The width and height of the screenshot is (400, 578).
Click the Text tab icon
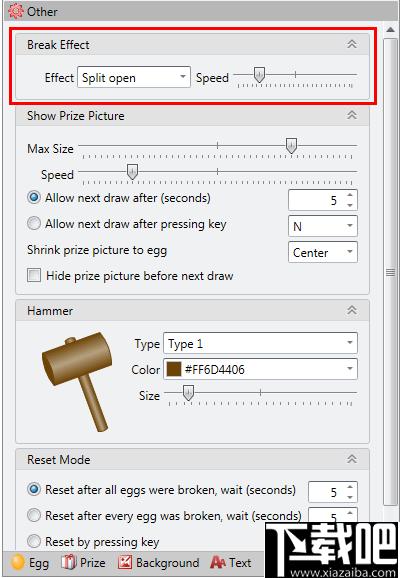click(x=218, y=563)
